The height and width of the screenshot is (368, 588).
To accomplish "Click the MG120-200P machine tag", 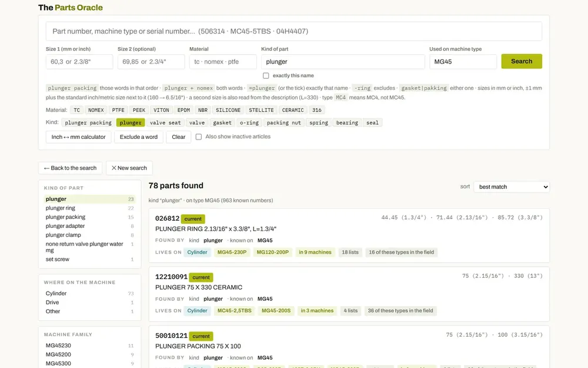I will 273,253.
